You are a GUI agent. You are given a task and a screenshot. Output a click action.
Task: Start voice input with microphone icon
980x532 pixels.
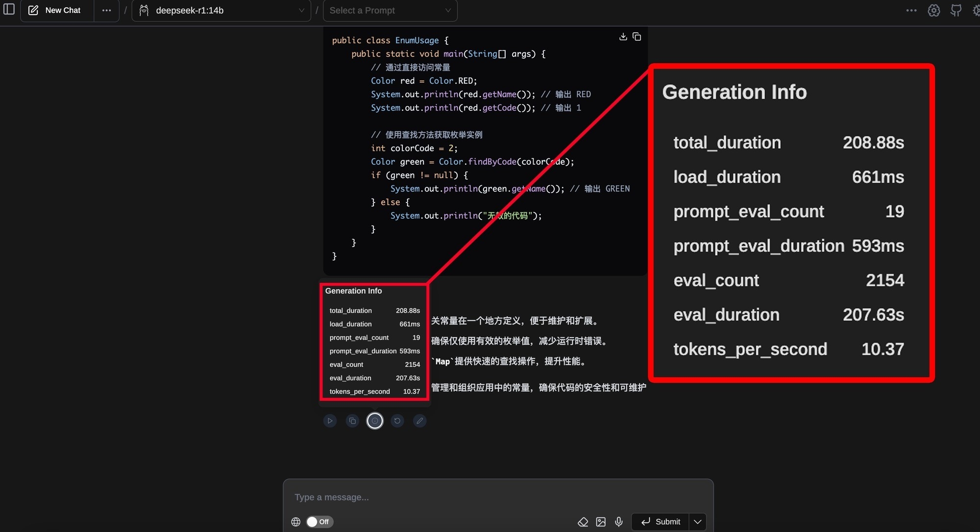[x=619, y=522]
